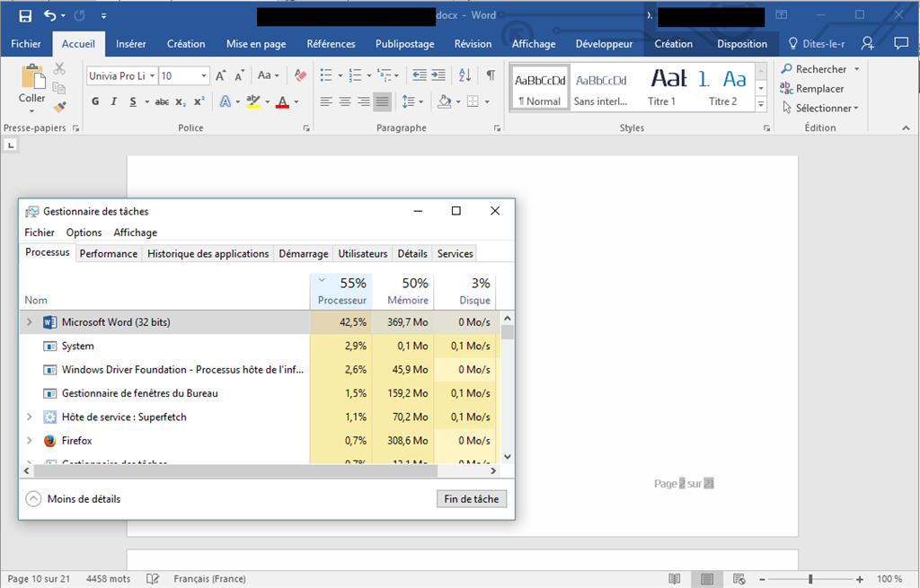Sort text with the A-Z icon
This screenshot has width=920, height=588.
point(464,75)
